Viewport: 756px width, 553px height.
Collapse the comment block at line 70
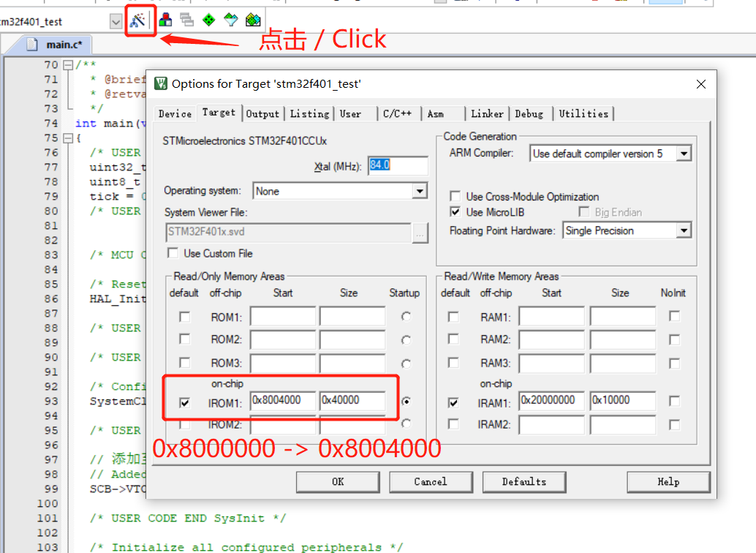tap(68, 64)
